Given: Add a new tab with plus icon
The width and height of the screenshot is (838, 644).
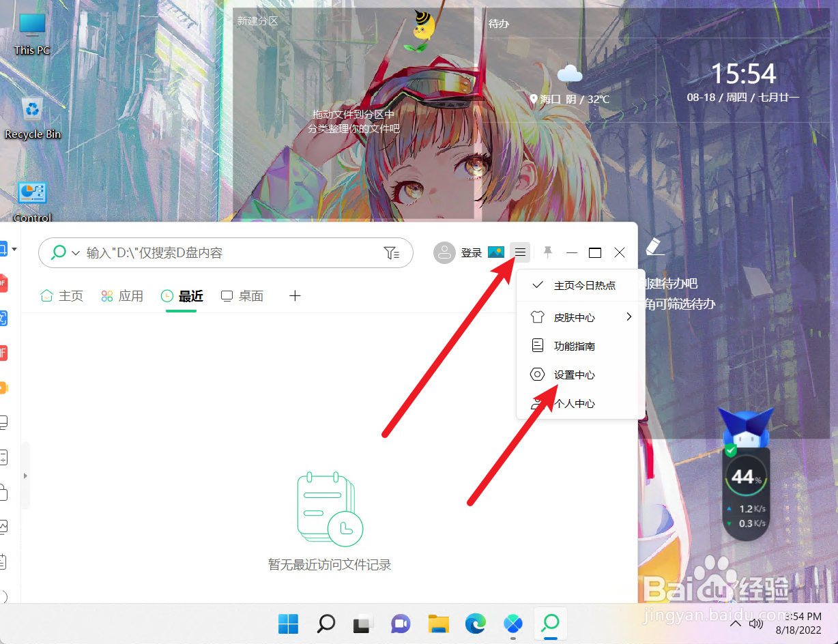Looking at the screenshot, I should tap(295, 295).
